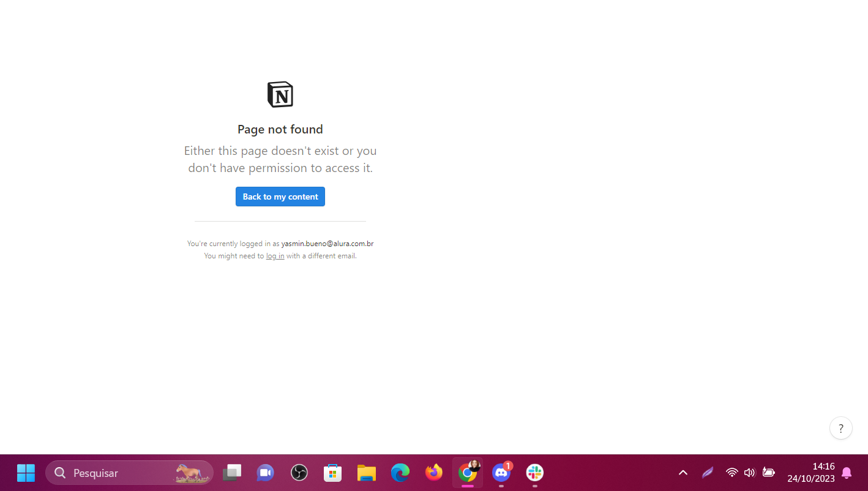Screen dimensions: 868x491
Task: Open Task View from the taskbar
Action: [x=232, y=473]
